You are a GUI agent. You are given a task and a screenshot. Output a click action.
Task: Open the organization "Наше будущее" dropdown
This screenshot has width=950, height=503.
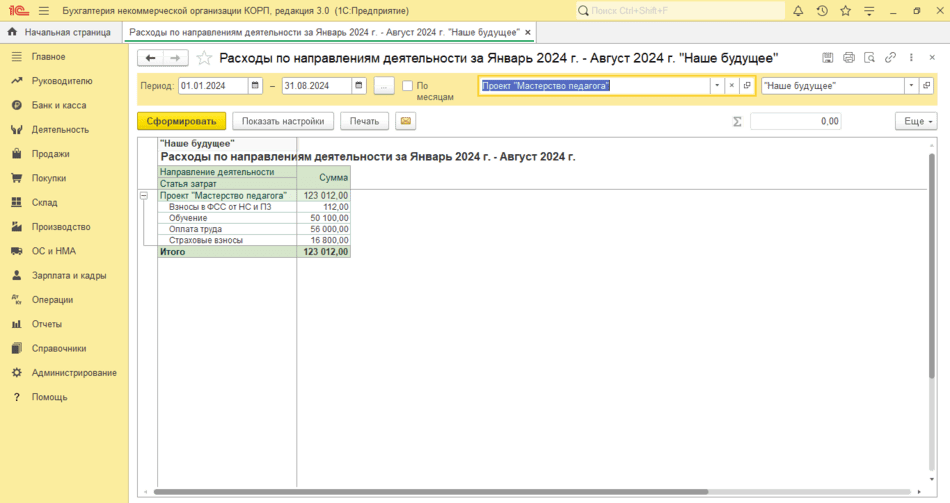911,86
